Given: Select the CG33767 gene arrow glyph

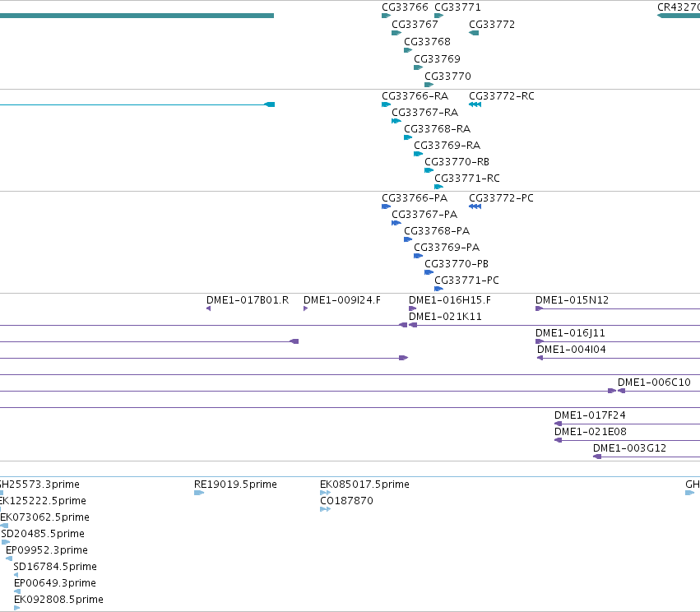Looking at the screenshot, I should click(x=396, y=33).
